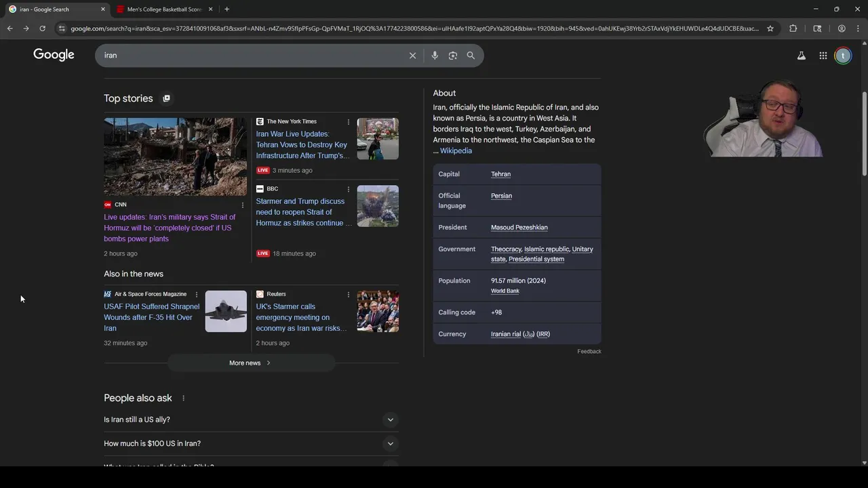The height and width of the screenshot is (488, 868).
Task: Open the Islamic republic link
Action: point(547,249)
